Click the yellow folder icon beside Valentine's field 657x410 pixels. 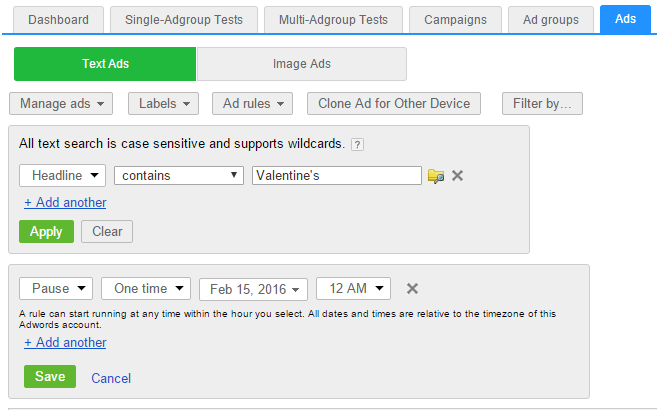[435, 176]
